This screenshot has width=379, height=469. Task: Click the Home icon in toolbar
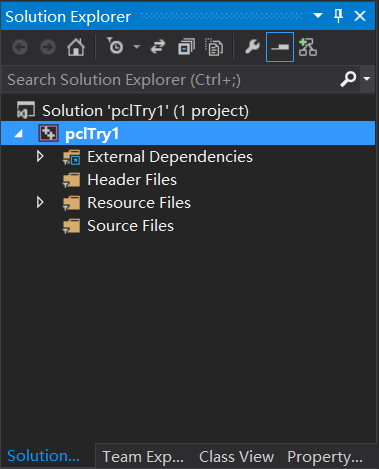tap(76, 47)
